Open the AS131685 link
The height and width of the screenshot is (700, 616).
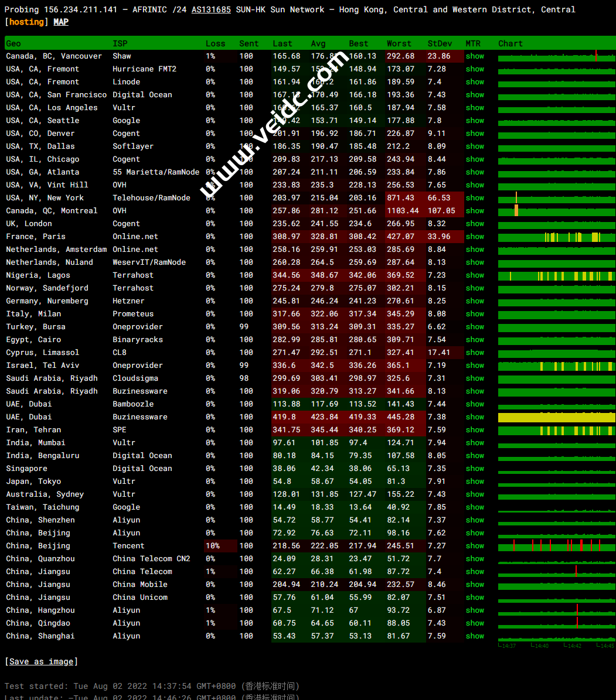(211, 9)
